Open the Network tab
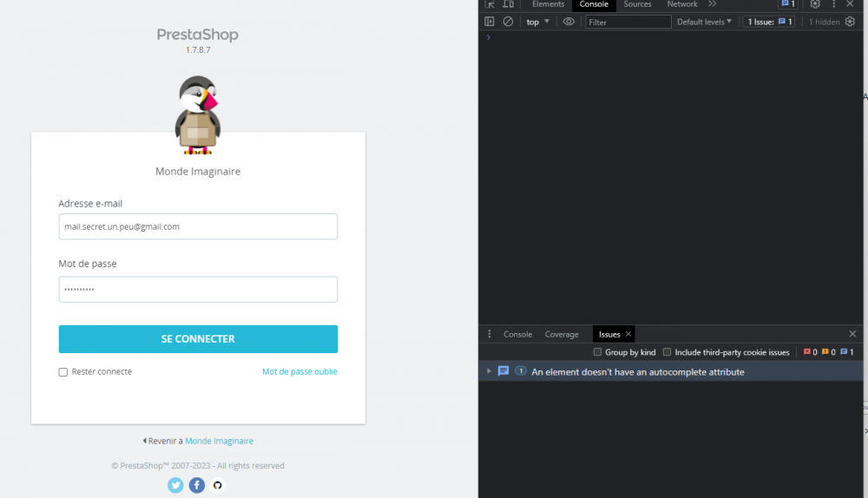868x498 pixels. coord(682,4)
